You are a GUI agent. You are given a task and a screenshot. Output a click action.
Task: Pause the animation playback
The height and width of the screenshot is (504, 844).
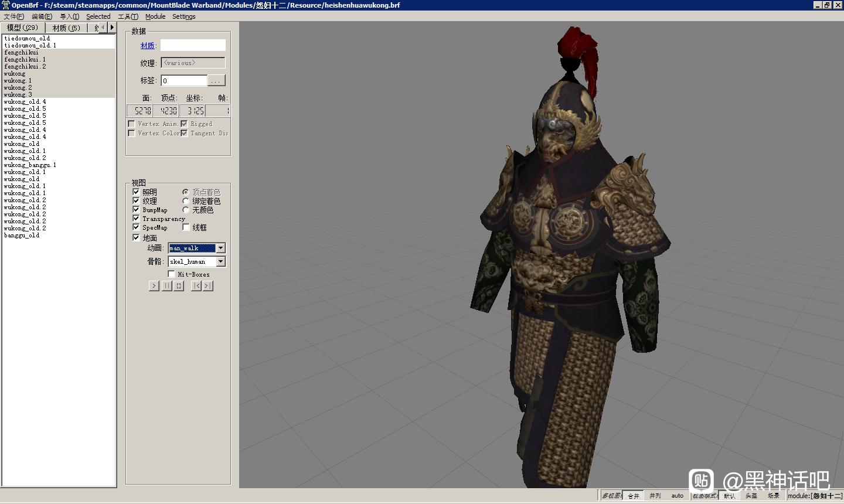(x=166, y=286)
